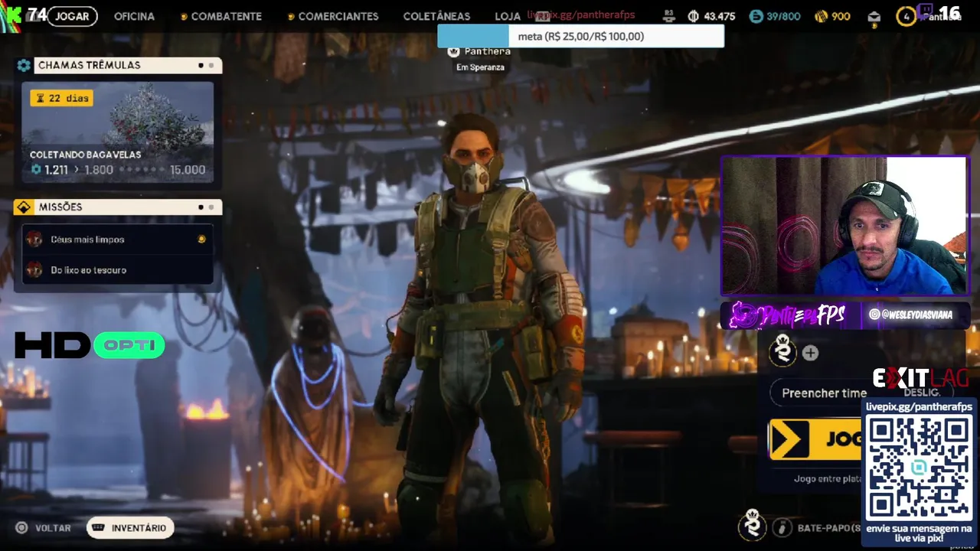
Task: Click the MISSÕES panel header
Action: click(x=118, y=207)
